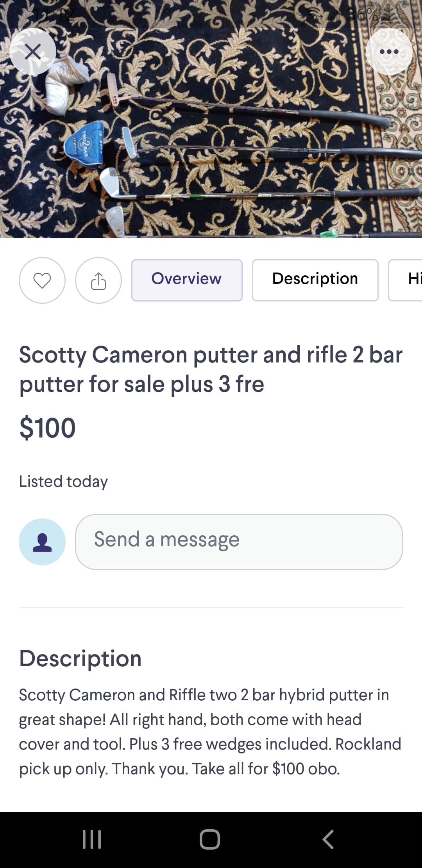This screenshot has width=422, height=868.
Task: Close the listing with the X button
Action: click(x=33, y=52)
